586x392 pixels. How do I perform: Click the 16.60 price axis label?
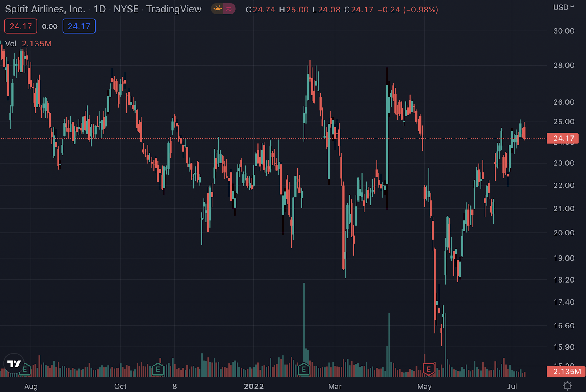point(564,326)
